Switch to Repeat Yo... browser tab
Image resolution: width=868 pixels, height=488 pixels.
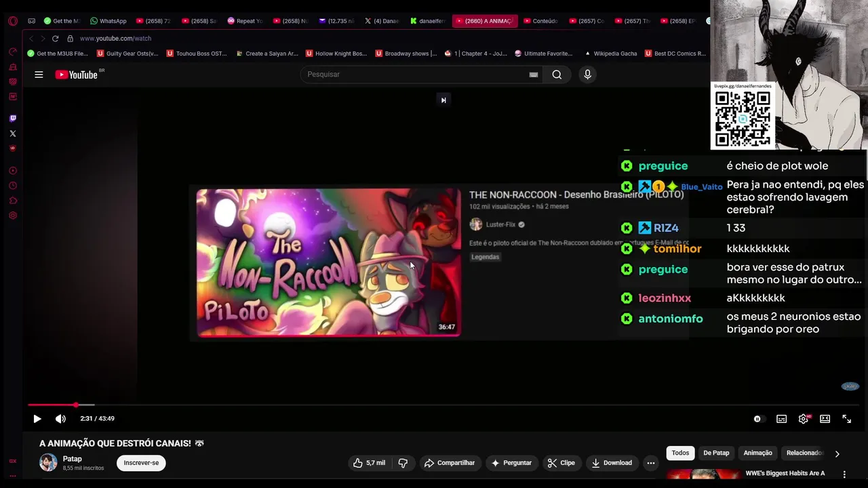pyautogui.click(x=245, y=21)
